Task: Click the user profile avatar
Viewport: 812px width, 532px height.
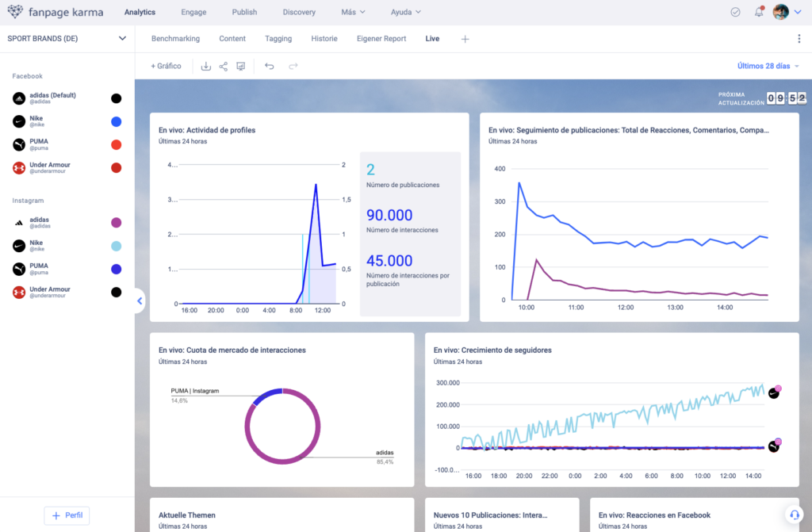Action: coord(780,11)
